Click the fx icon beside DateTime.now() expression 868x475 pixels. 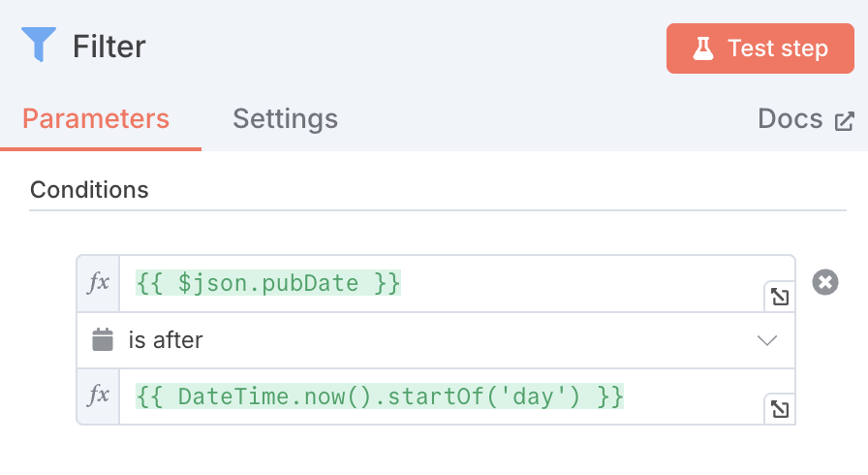click(99, 396)
